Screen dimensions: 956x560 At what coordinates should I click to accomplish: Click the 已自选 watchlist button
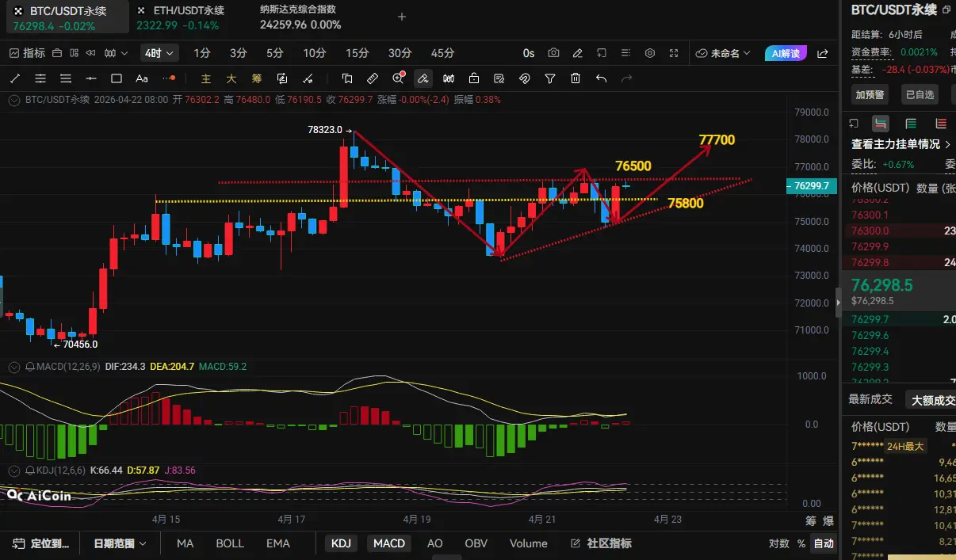pyautogui.click(x=920, y=94)
